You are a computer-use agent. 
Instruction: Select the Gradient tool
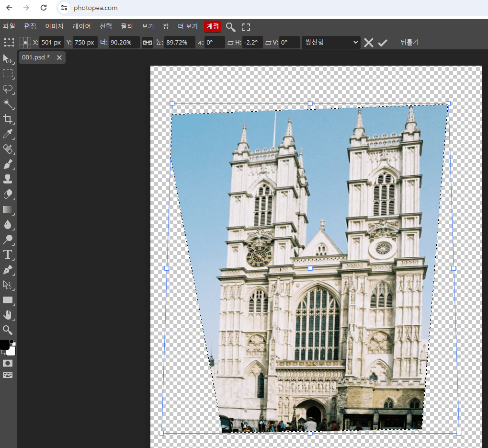click(8, 209)
